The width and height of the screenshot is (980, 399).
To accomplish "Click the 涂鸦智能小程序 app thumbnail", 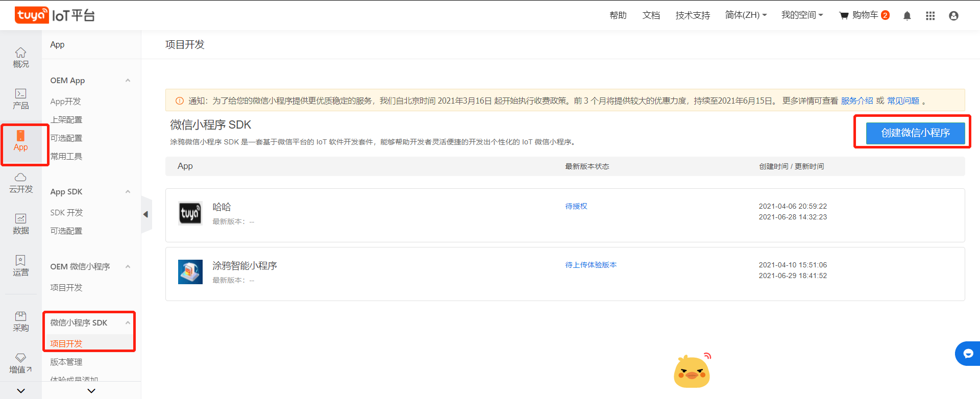I will tap(190, 272).
